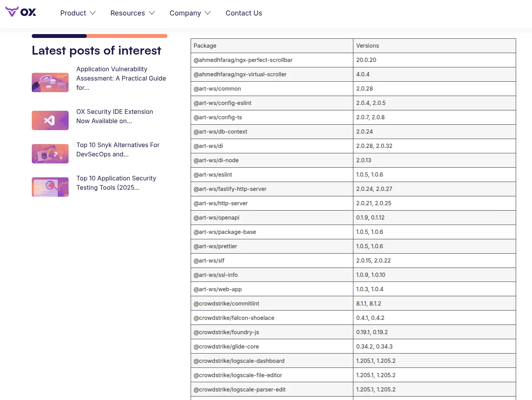Click version 4.0.4 cell

click(434, 74)
